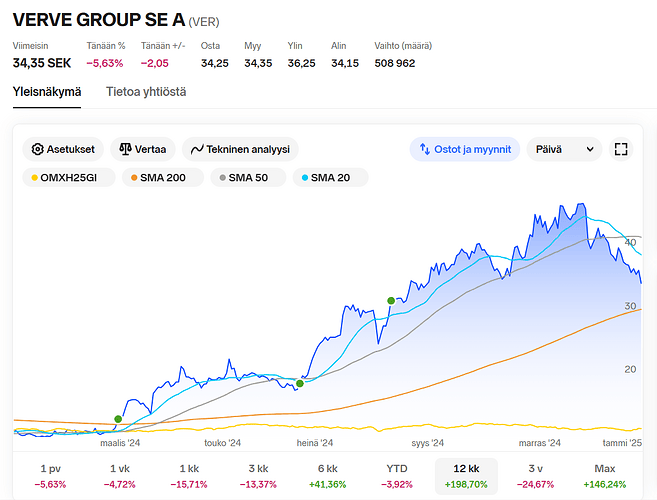This screenshot has width=657, height=500.
Task: Toggle the SMA 20 indicator chip
Action: tap(330, 178)
